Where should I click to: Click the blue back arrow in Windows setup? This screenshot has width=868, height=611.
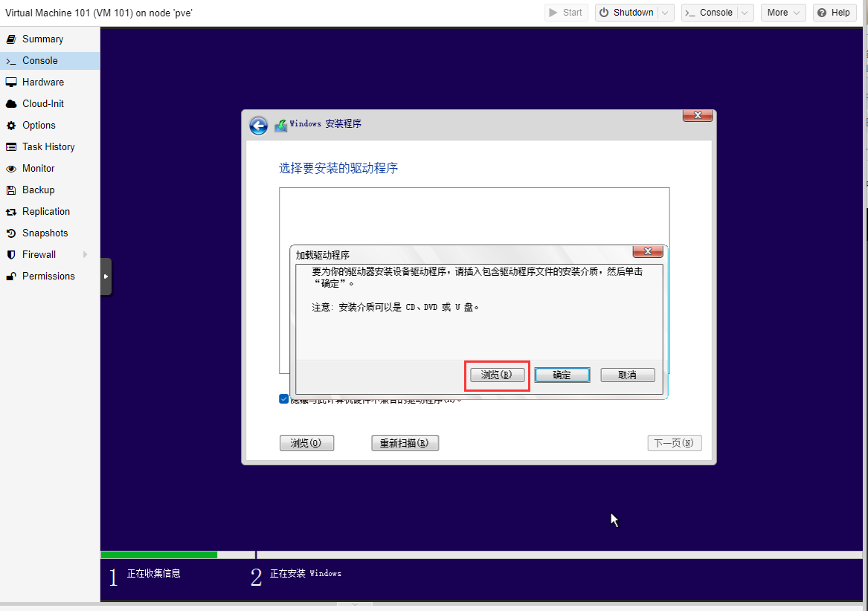point(258,126)
